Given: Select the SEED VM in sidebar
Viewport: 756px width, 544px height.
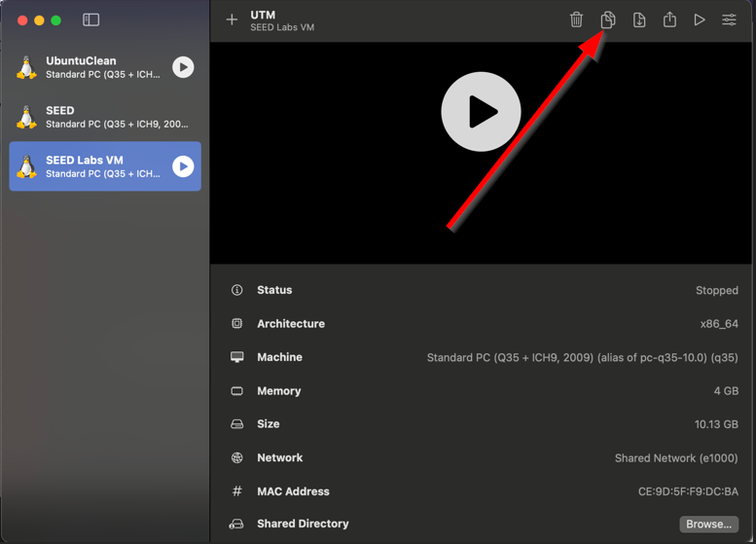Looking at the screenshot, I should tap(105, 117).
